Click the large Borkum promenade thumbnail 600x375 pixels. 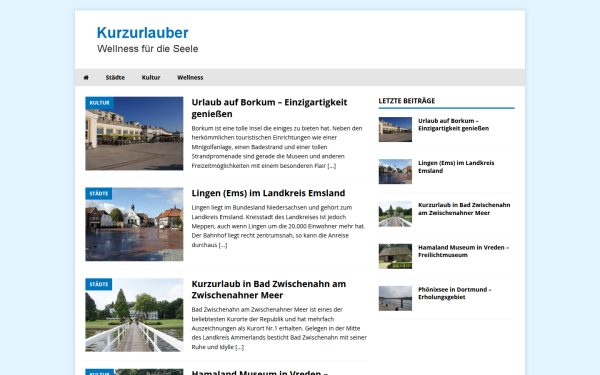pyautogui.click(x=134, y=134)
